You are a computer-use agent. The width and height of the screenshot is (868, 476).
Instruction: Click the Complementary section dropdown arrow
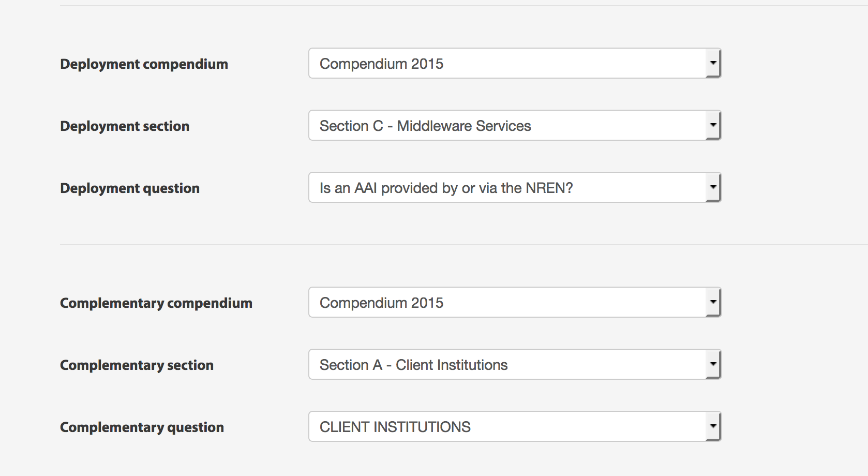[713, 364]
